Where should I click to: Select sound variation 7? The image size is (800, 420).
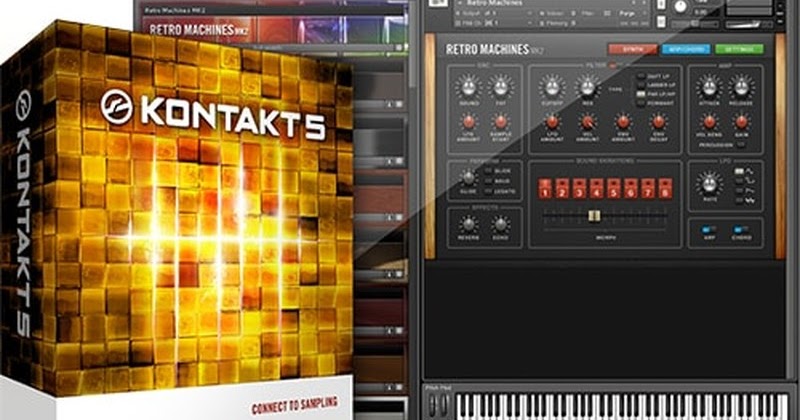tap(648, 188)
